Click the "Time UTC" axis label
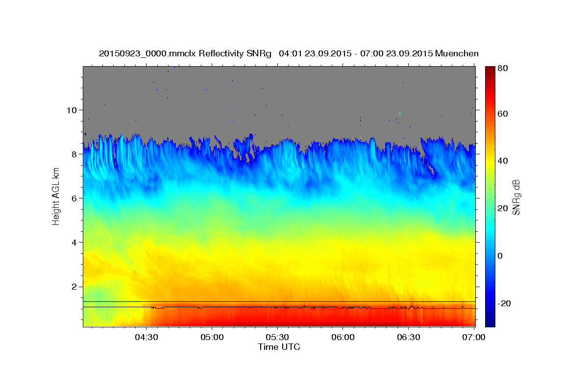This screenshot has width=588, height=392. (x=279, y=347)
